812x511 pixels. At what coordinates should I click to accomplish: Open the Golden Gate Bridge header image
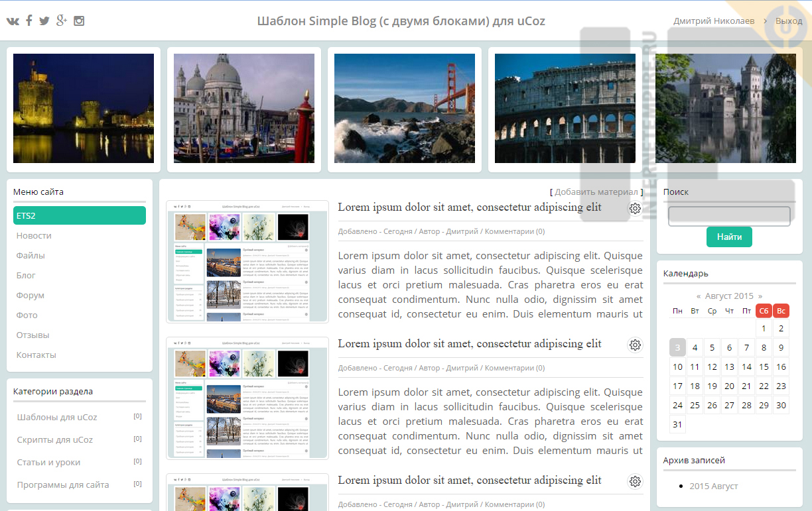tap(405, 109)
